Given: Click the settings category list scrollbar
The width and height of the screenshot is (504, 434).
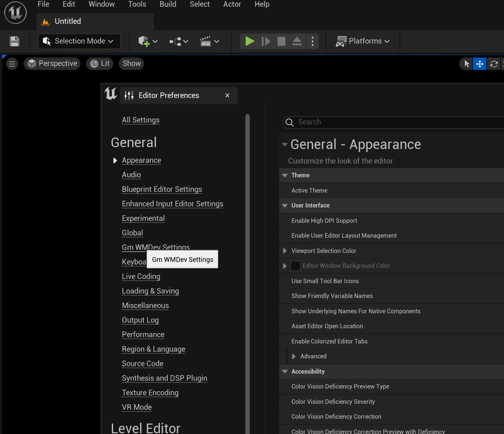Looking at the screenshot, I should 248,274.
